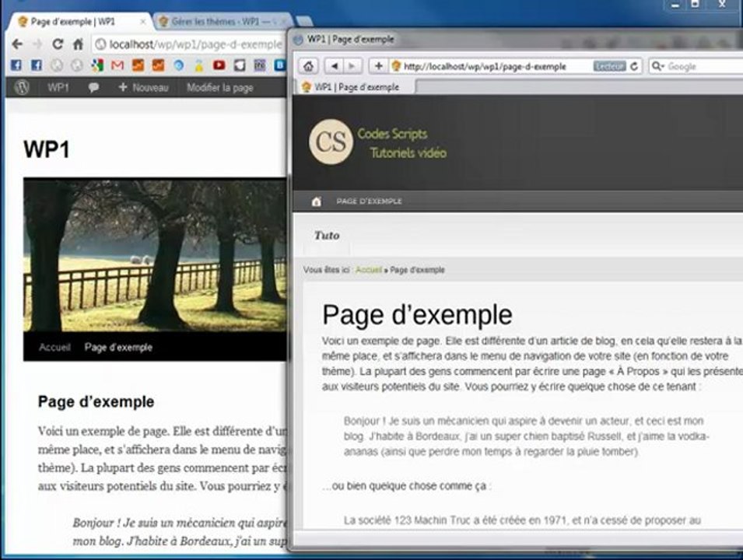The width and height of the screenshot is (743, 560).
Task: Click the Safari window title 'WP1 | Page d'exemple'
Action: click(351, 40)
